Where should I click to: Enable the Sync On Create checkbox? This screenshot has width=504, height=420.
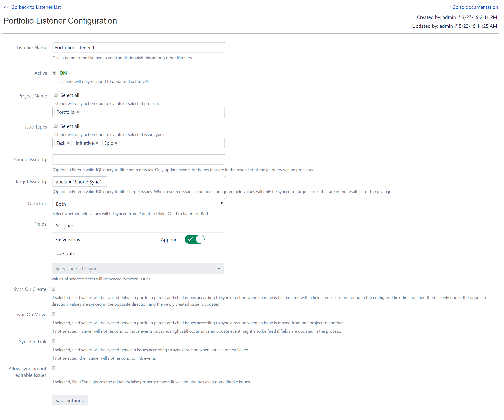(53, 289)
